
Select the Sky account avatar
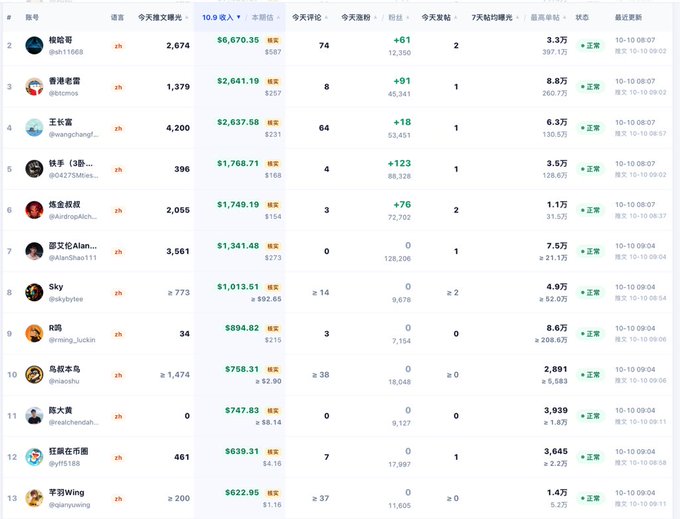coord(34,293)
